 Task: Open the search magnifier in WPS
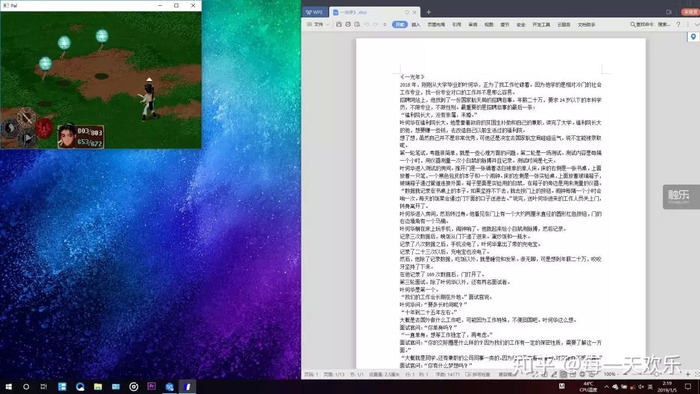632,25
